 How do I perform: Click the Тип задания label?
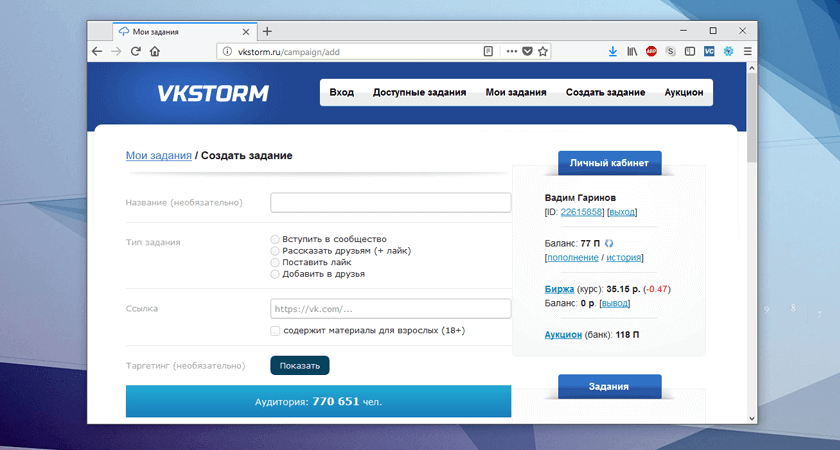153,242
